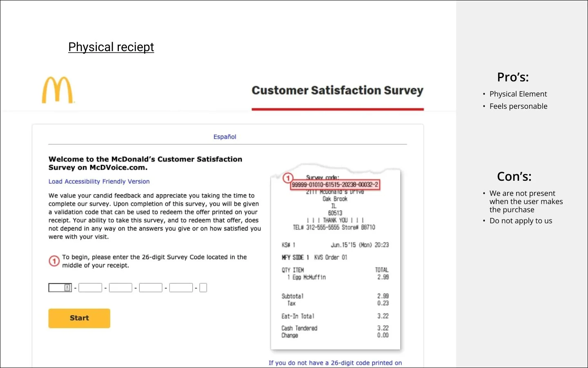The image size is (588, 368).
Task: Click the Customer Satisfaction Survey title
Action: 337,90
